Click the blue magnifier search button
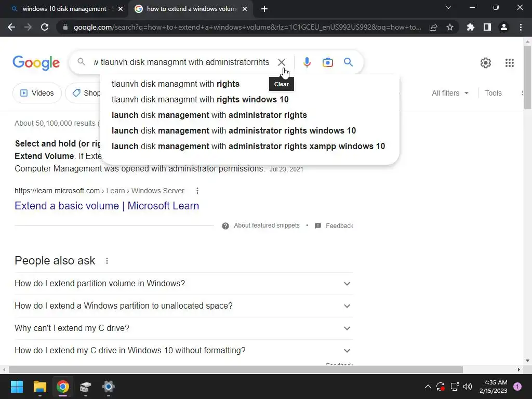The width and height of the screenshot is (532, 399). (x=348, y=62)
